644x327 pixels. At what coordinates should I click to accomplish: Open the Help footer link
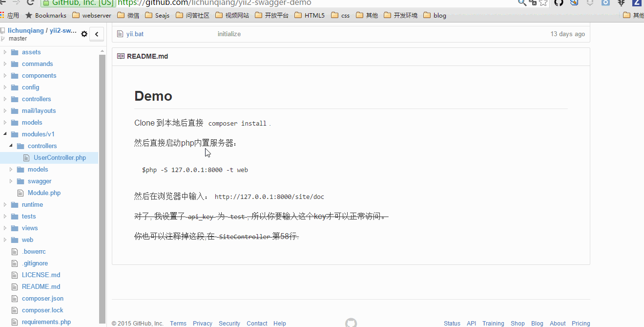(280, 324)
